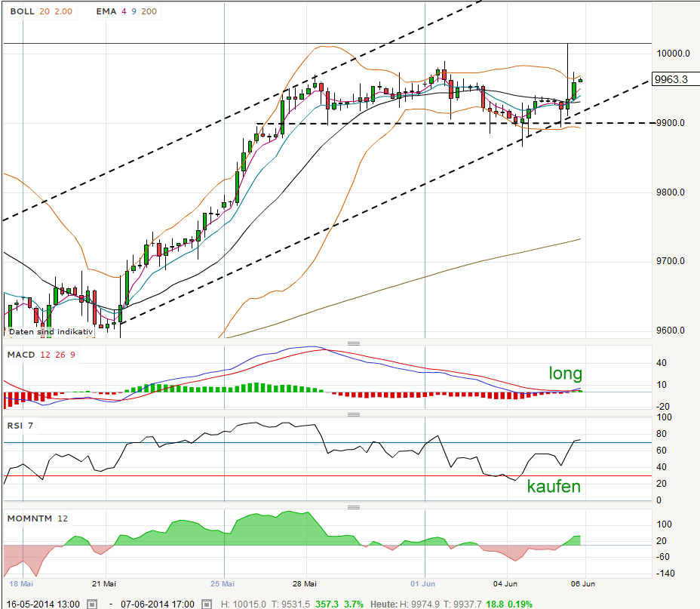Click the RSI indicator label
Viewport: 700px width, 609px height.
point(15,426)
